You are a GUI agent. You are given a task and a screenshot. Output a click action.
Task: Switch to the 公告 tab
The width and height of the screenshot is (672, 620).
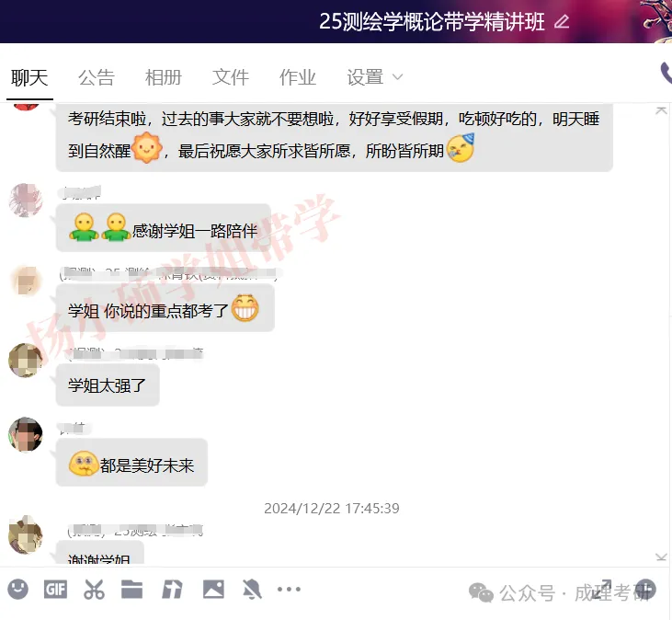click(97, 77)
